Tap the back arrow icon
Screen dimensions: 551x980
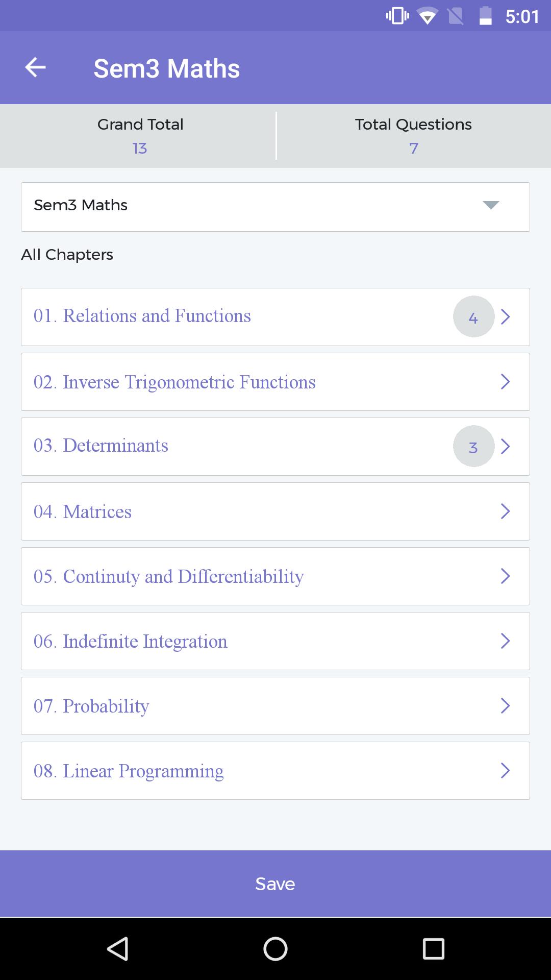tap(36, 67)
